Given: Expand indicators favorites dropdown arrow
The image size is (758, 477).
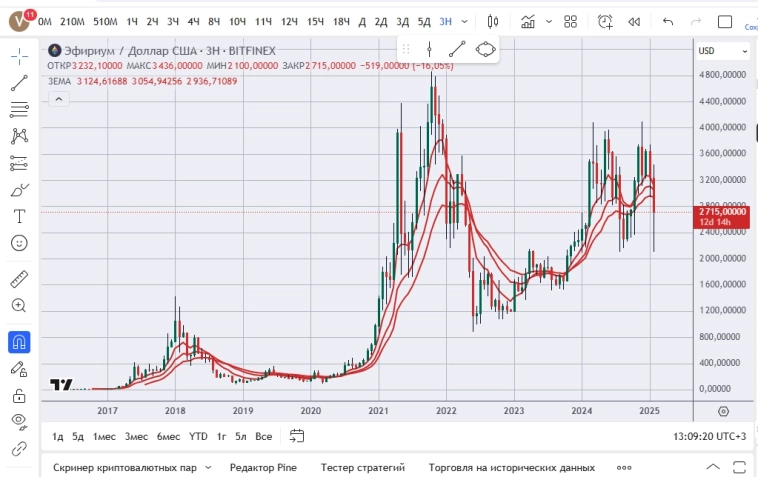Looking at the screenshot, I should pyautogui.click(x=549, y=22).
